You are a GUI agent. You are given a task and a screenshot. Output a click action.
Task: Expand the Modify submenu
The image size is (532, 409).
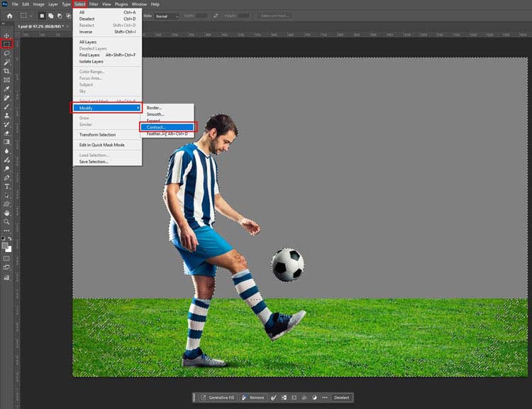pyautogui.click(x=106, y=107)
